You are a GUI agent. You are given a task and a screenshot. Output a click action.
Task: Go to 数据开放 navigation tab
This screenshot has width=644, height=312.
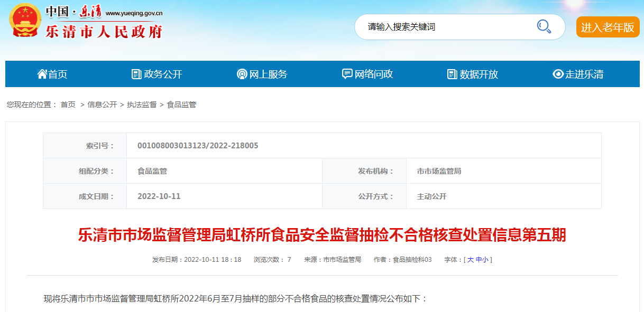[x=479, y=74]
